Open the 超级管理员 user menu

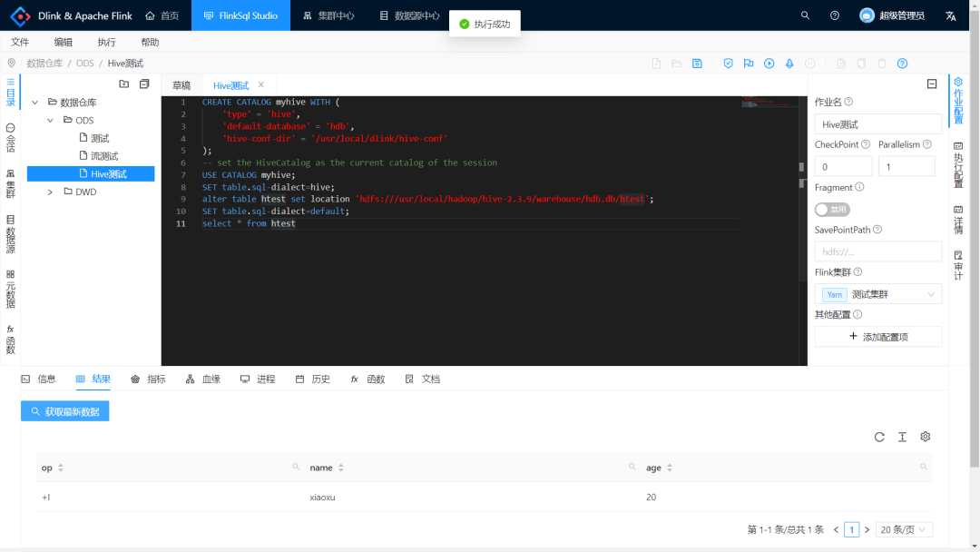point(892,15)
